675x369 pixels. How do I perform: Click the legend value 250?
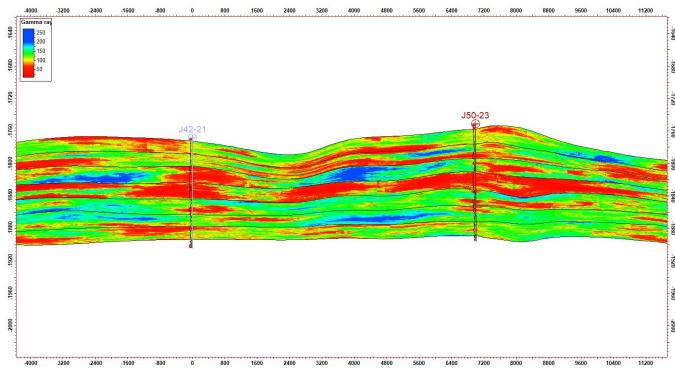point(41,33)
